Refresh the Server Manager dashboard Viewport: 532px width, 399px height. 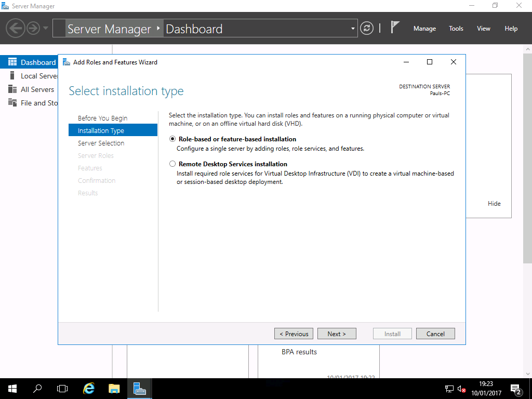click(x=366, y=28)
